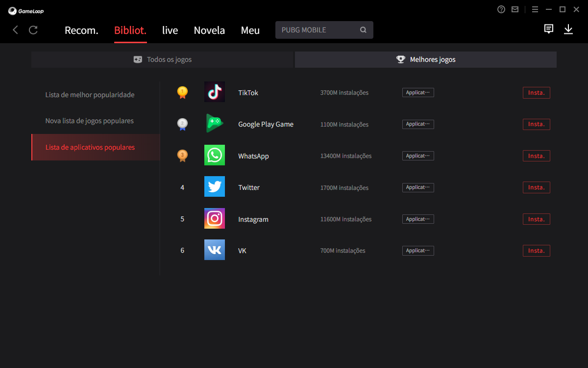Open the hamburger menu in title bar
The width and height of the screenshot is (588, 368).
tap(535, 9)
